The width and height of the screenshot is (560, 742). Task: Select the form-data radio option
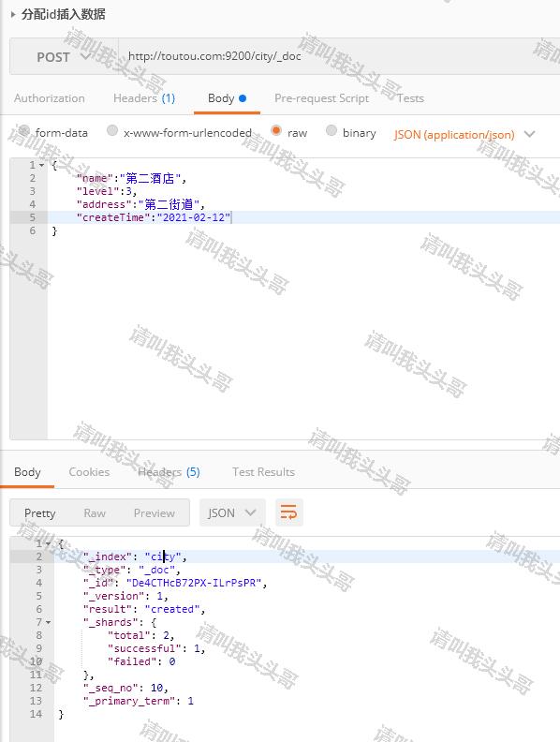23,129
